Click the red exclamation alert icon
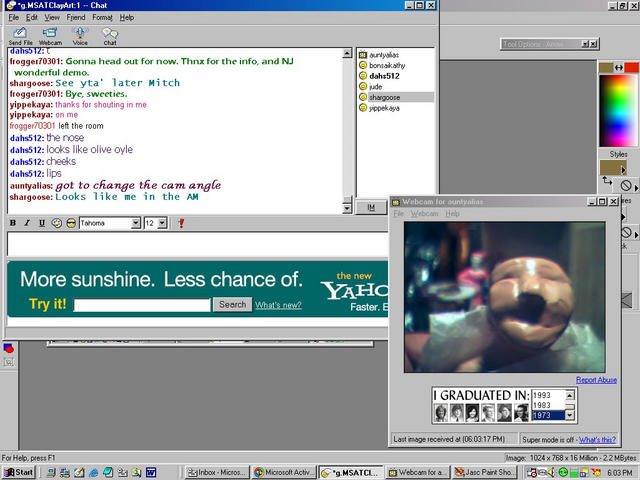The height and width of the screenshot is (480, 640). coord(181,223)
